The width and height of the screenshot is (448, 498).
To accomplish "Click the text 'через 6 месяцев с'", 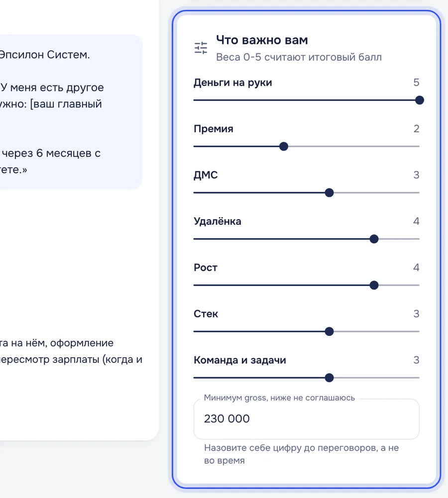I will [x=51, y=153].
